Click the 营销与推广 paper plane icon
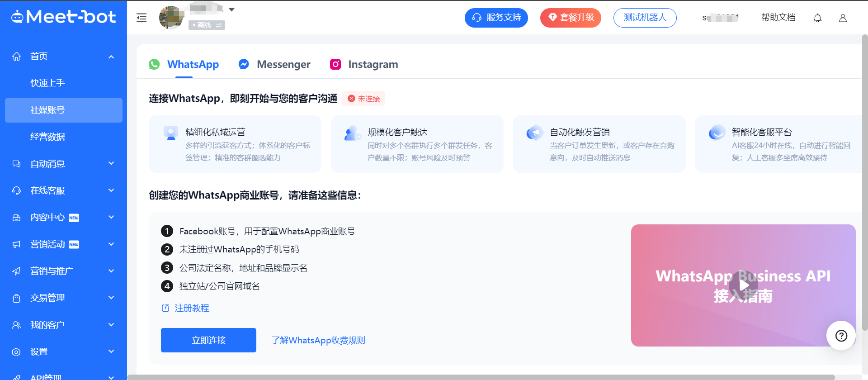The width and height of the screenshot is (868, 380). 16,271
